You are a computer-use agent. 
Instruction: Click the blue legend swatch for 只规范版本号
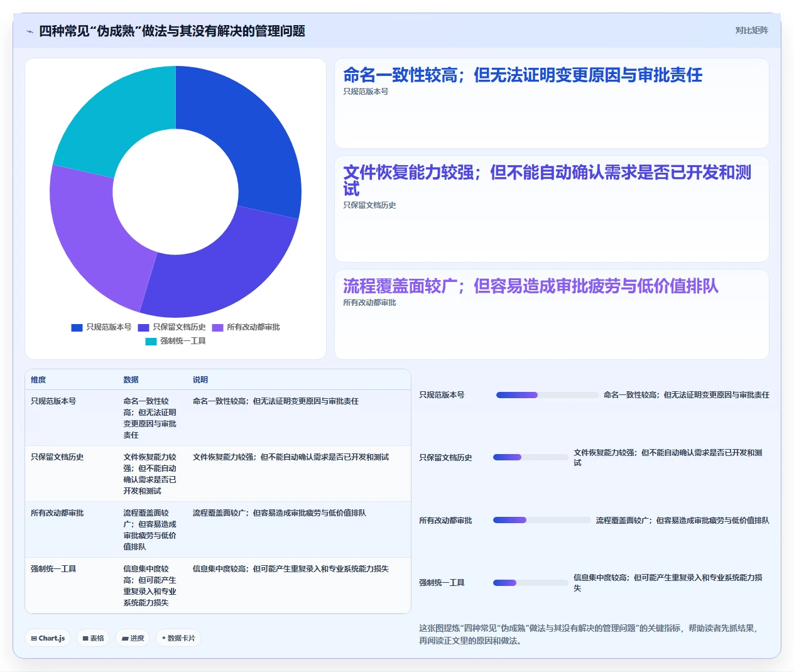point(77,327)
